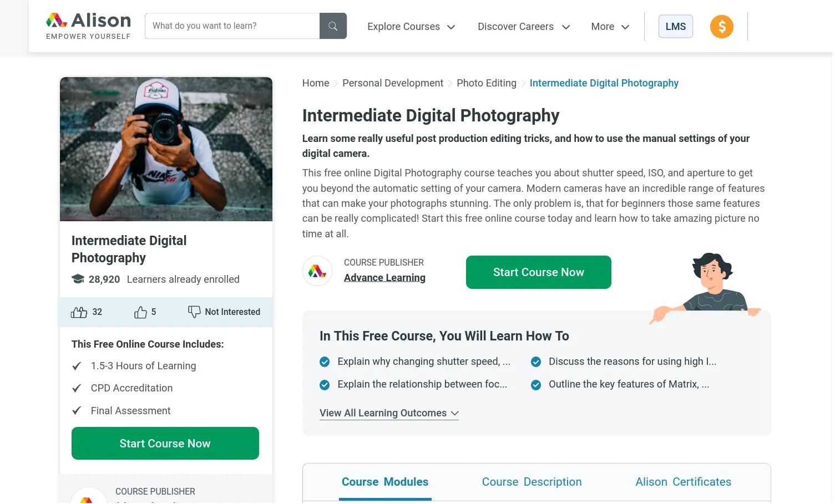Click the search magnifier icon
This screenshot has width=835, height=504.
pyautogui.click(x=332, y=26)
